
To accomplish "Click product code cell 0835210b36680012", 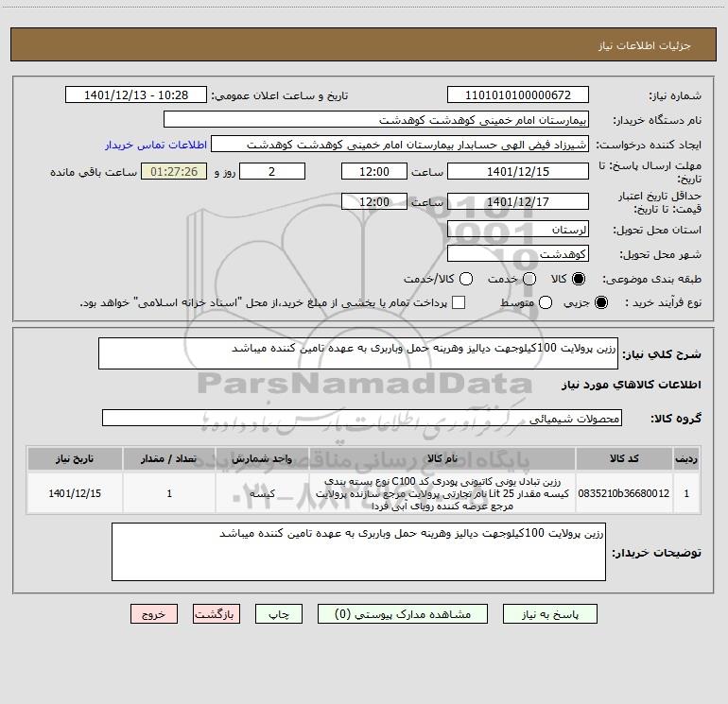I will click(x=624, y=493).
